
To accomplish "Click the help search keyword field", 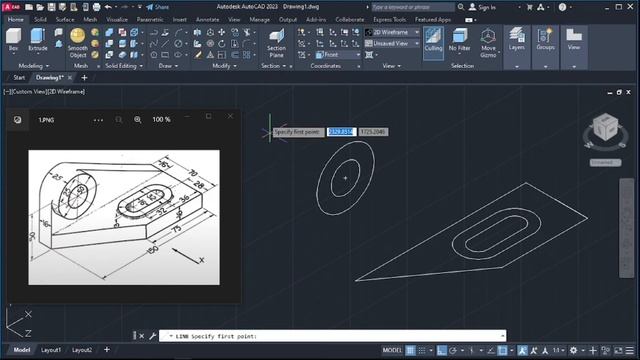I will 412,7.
